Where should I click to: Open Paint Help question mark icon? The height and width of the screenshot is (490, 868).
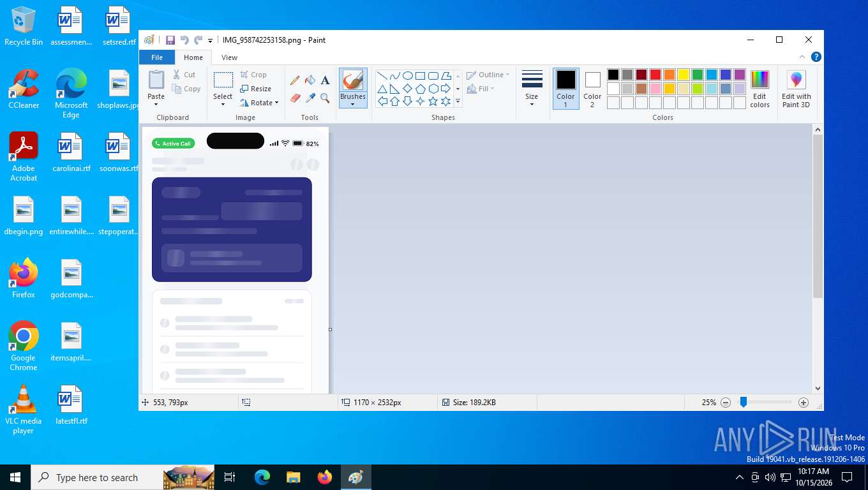[816, 57]
